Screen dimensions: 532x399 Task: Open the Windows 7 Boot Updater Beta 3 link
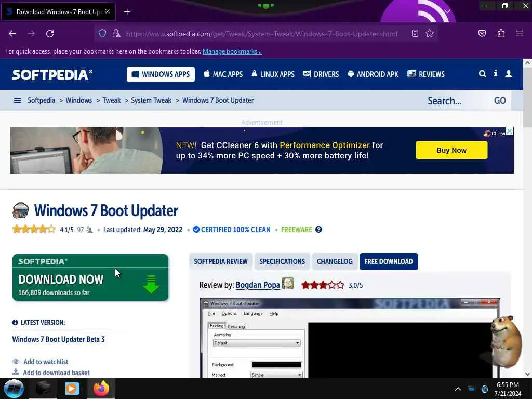click(58, 339)
